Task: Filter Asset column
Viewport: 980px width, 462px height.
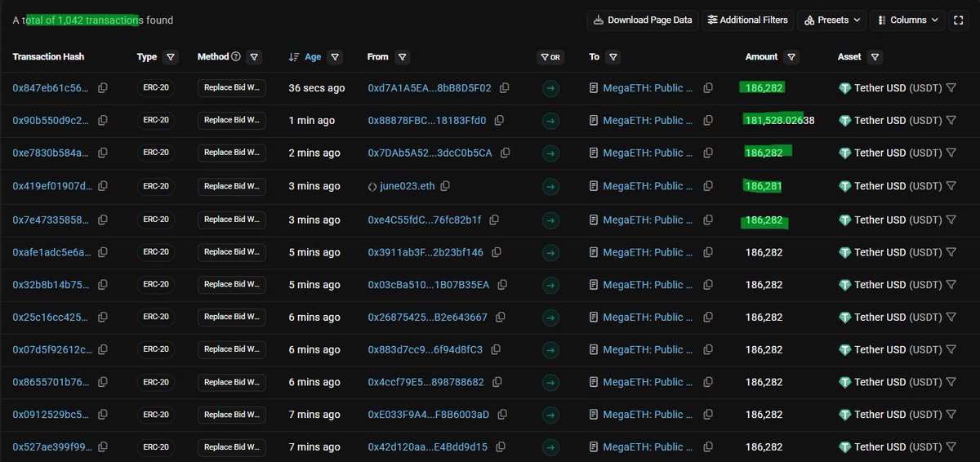Action: tap(875, 57)
